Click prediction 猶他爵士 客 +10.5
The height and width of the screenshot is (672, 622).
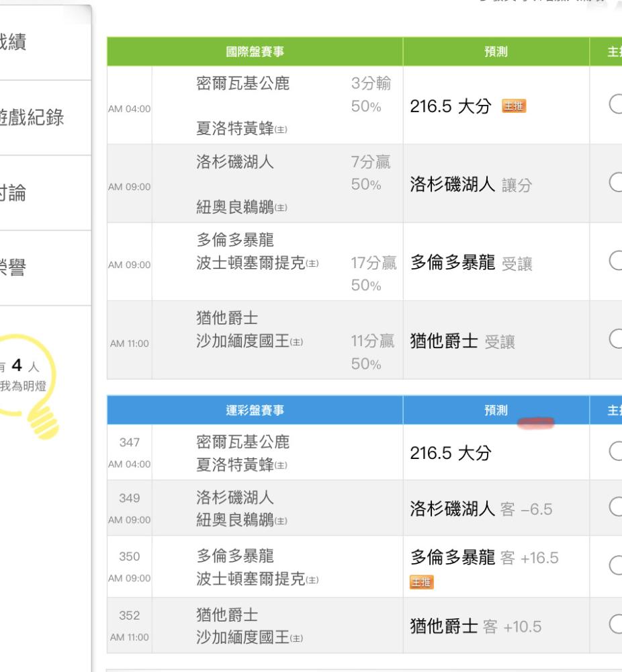pos(476,626)
